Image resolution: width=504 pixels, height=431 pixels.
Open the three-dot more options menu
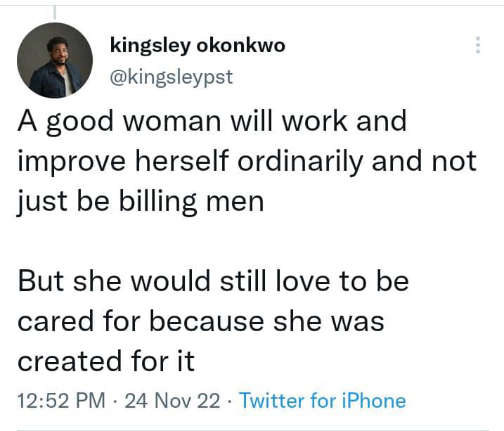478,45
